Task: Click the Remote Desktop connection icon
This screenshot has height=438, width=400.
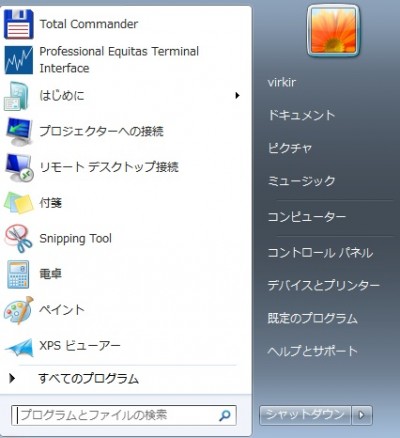Action: coord(19,167)
